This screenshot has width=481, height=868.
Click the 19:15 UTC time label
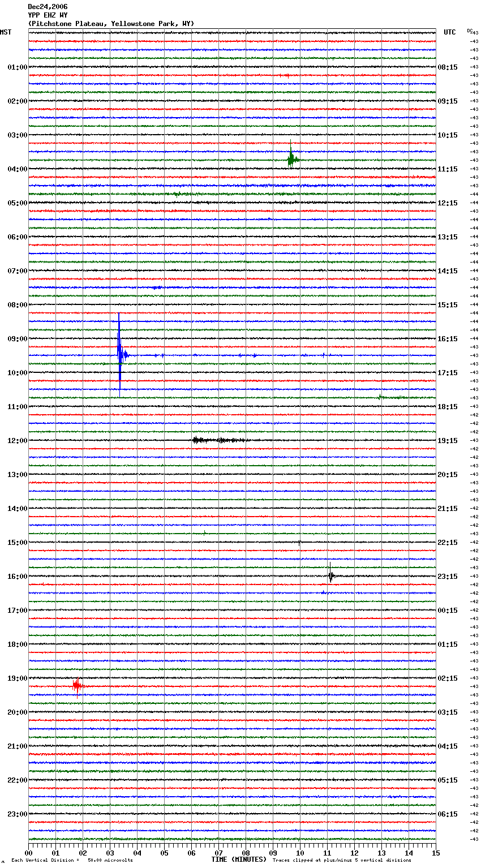(448, 441)
